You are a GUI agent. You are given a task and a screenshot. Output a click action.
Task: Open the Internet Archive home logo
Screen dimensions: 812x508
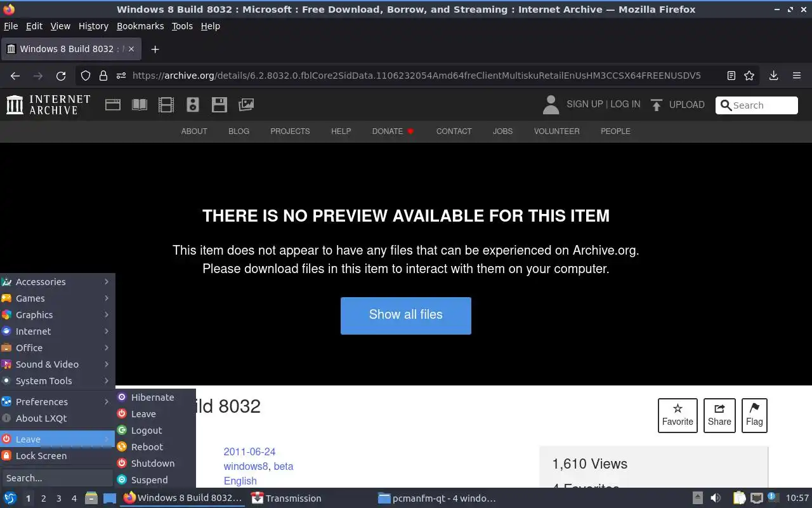(48, 105)
